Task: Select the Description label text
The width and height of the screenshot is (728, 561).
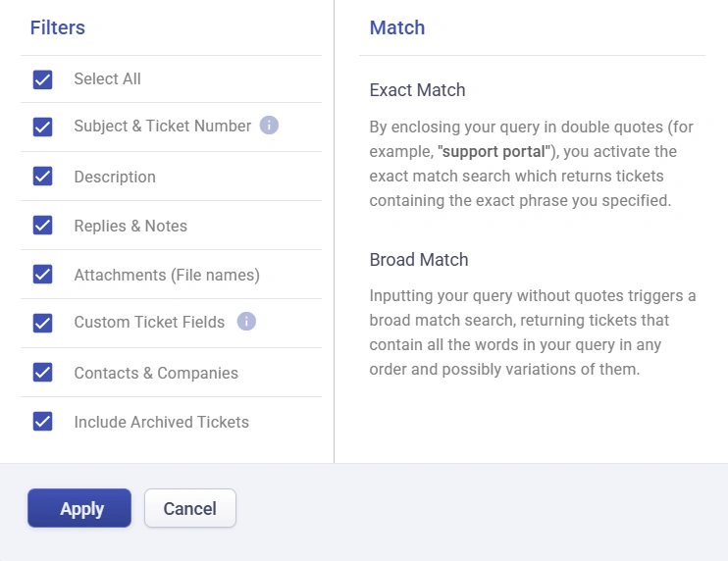Action: coord(115,177)
